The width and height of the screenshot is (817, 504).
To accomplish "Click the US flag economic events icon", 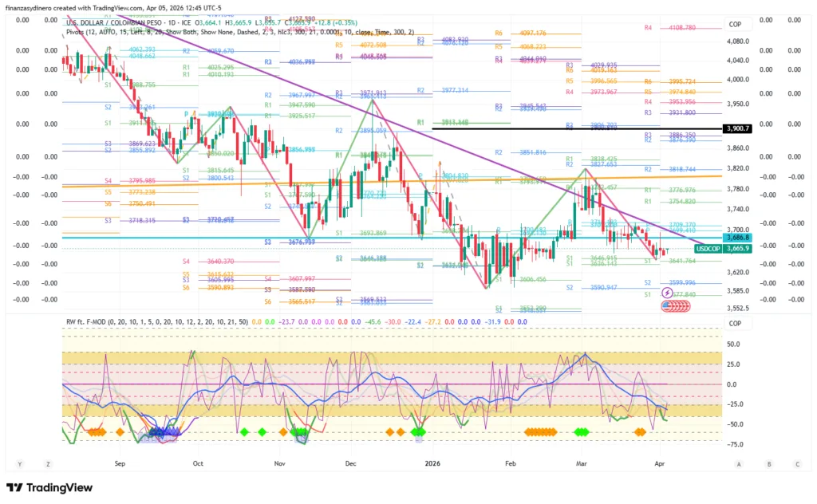I will pos(669,305).
